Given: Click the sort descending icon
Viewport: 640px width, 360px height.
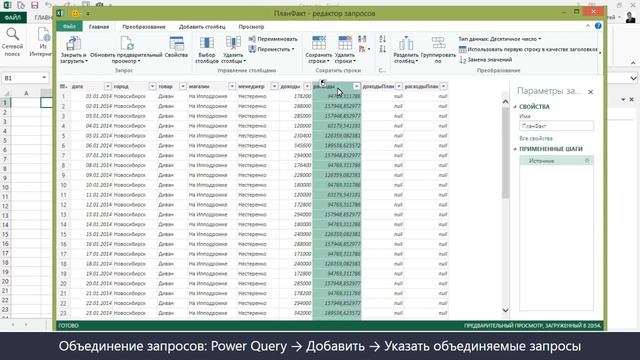Looking at the screenshot, I should pos(382,49).
